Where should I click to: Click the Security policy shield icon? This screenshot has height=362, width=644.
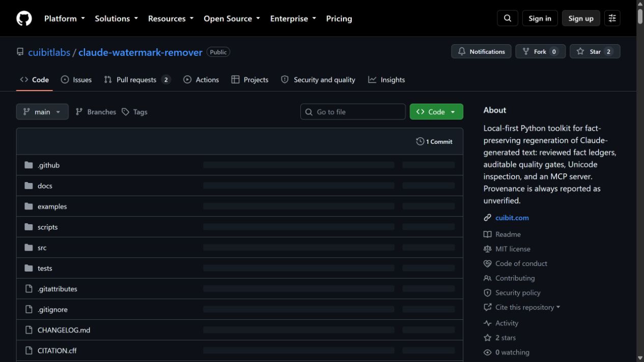pyautogui.click(x=487, y=293)
